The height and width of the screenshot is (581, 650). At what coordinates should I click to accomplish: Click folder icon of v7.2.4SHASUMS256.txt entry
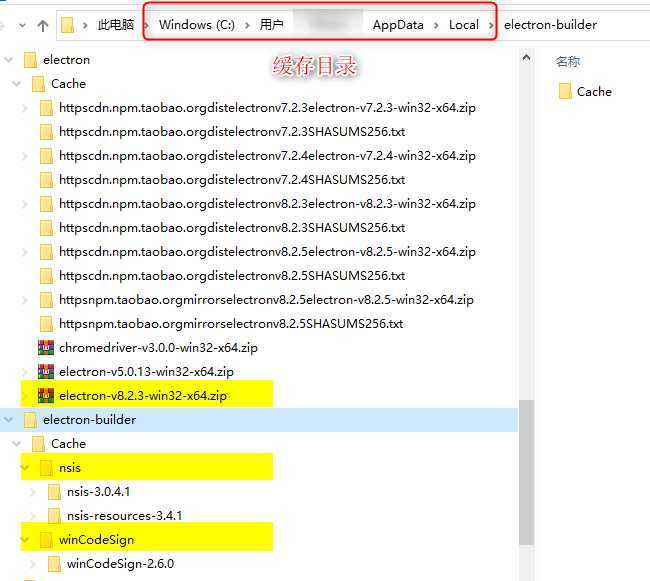pos(46,180)
